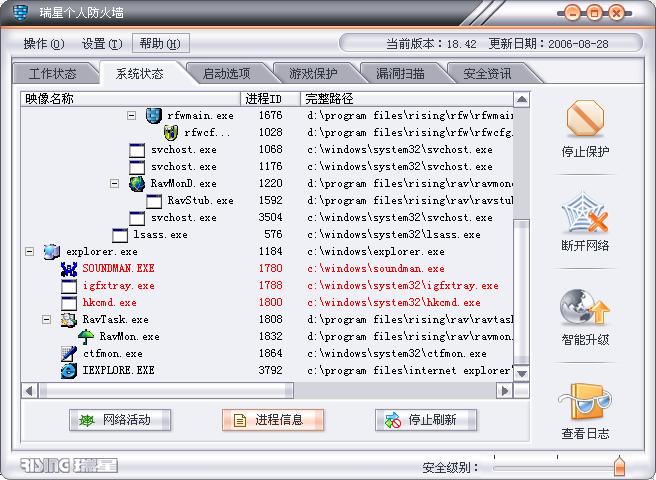Click the 停止刷新 button
The height and width of the screenshot is (480, 656).
426,420
